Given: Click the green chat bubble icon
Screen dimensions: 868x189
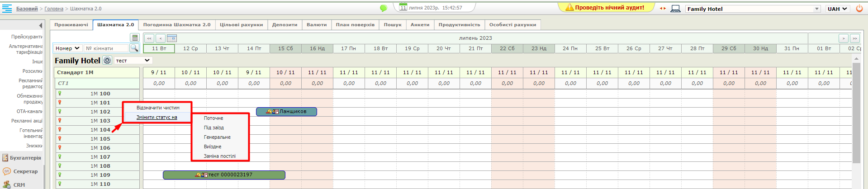Looking at the screenshot, I should click(384, 8).
